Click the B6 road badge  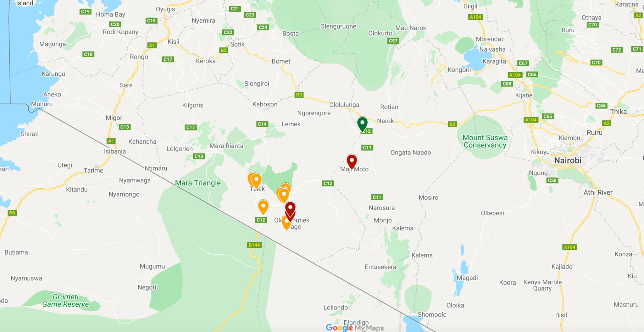pyautogui.click(x=12, y=213)
